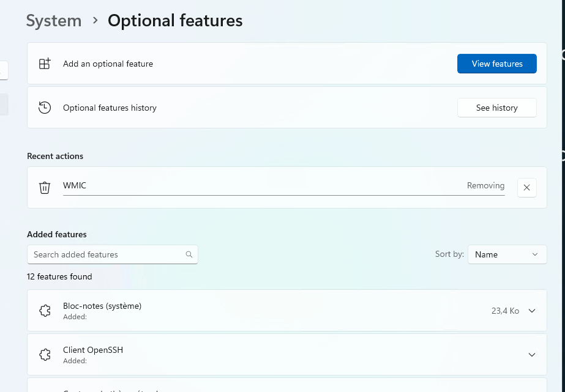Click the Add an optional feature grid icon
Viewport: 565px width, 392px height.
(45, 64)
